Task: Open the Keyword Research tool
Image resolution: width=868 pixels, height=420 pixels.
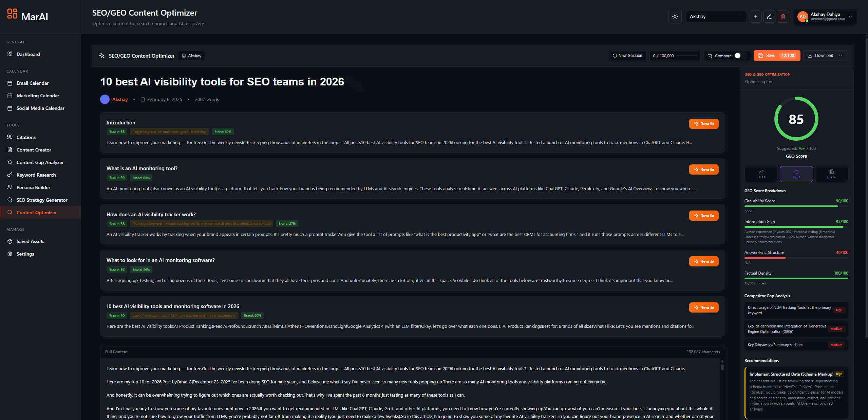Action: click(36, 175)
